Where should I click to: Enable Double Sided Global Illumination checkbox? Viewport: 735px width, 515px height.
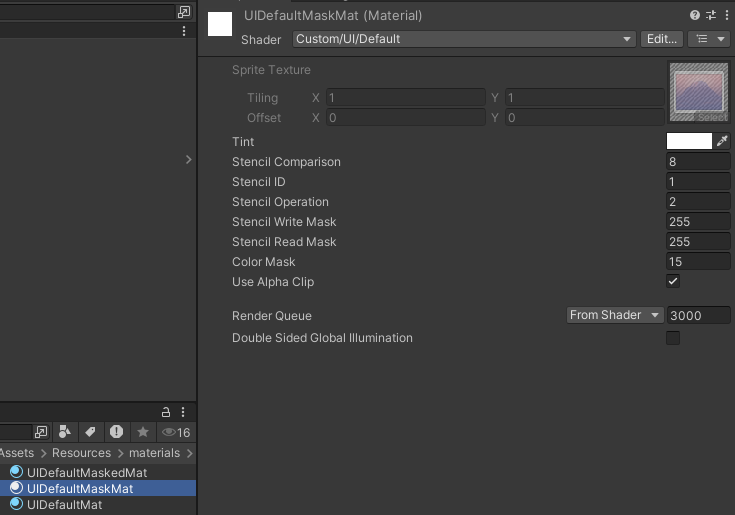(673, 338)
